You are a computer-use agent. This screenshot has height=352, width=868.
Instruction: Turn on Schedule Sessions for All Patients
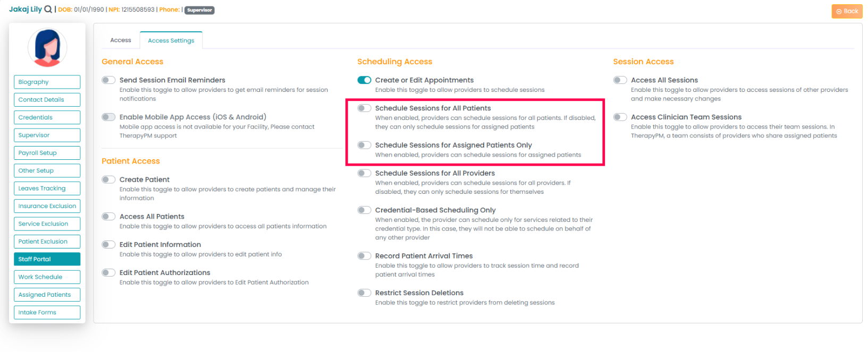pos(364,108)
